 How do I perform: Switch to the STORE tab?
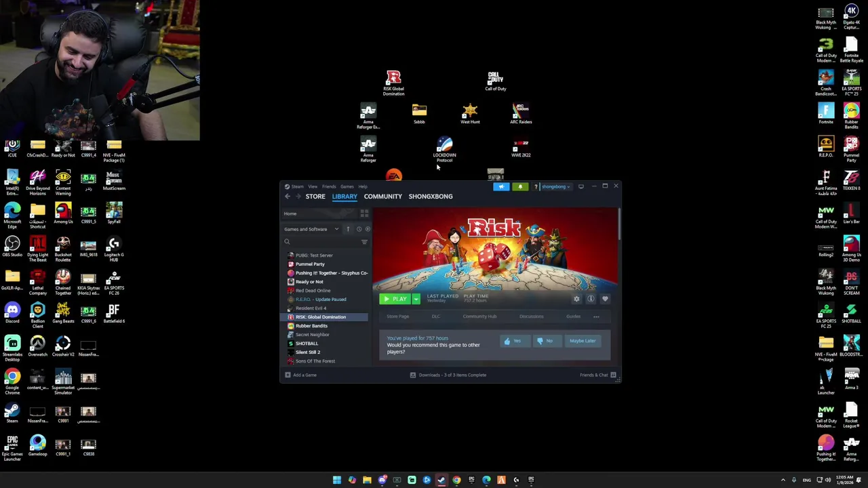coord(315,197)
